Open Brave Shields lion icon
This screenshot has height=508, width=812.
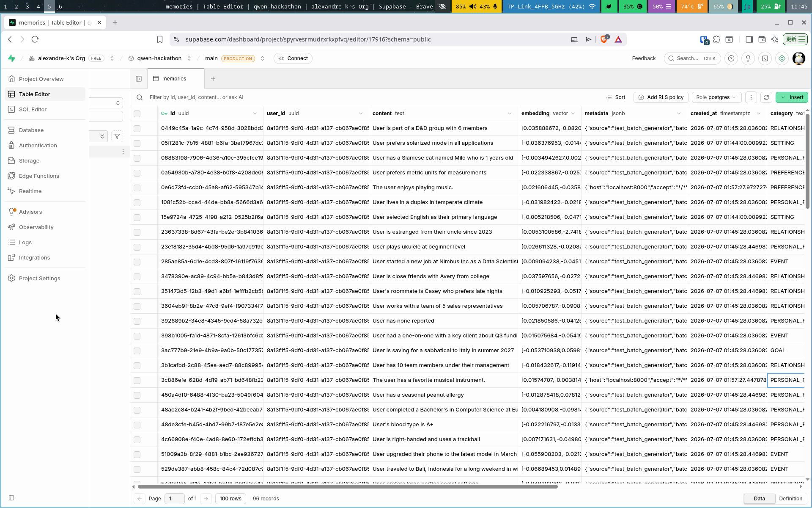(604, 39)
